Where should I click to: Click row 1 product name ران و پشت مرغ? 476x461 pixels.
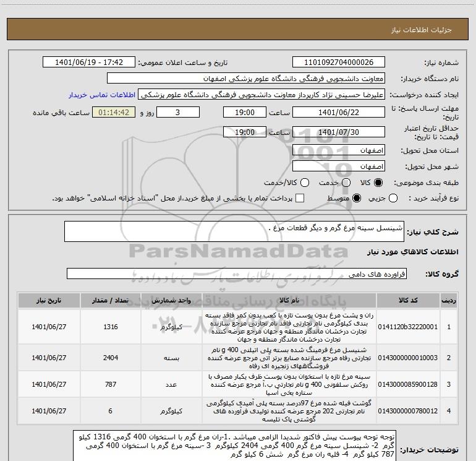point(289,327)
